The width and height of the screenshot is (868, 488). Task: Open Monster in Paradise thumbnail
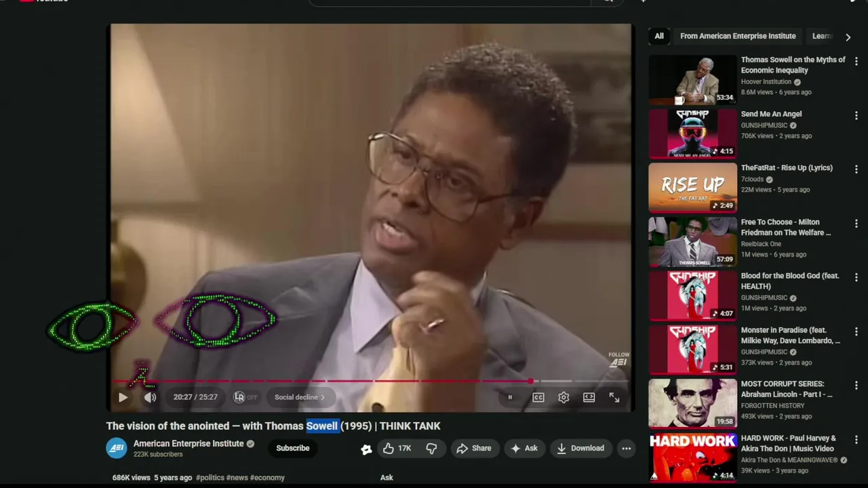coord(692,350)
